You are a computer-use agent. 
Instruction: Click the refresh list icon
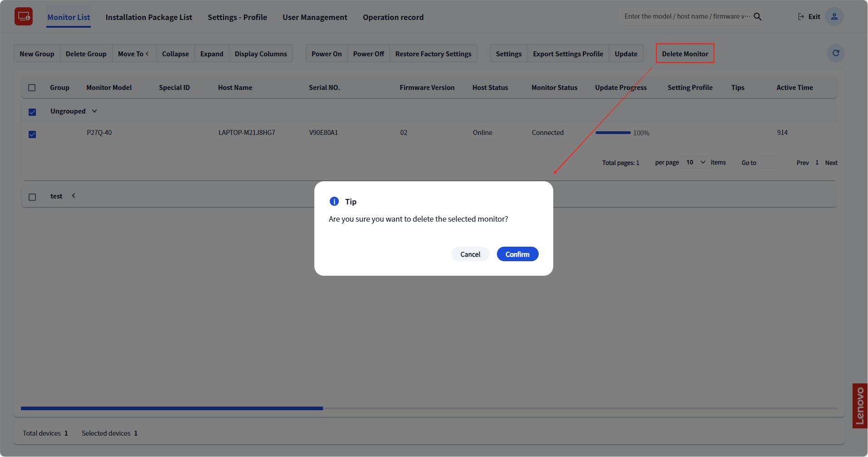[835, 53]
